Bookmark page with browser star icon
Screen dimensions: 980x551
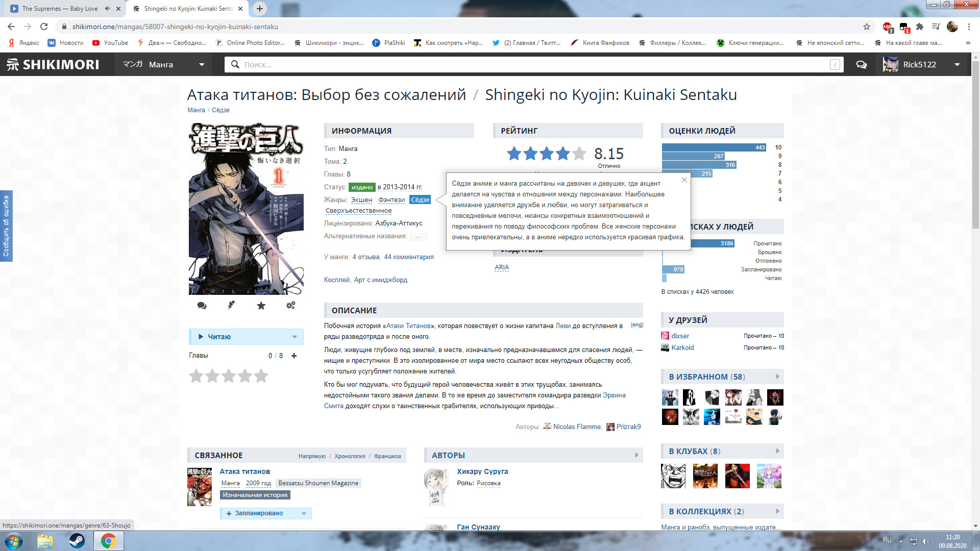(867, 27)
